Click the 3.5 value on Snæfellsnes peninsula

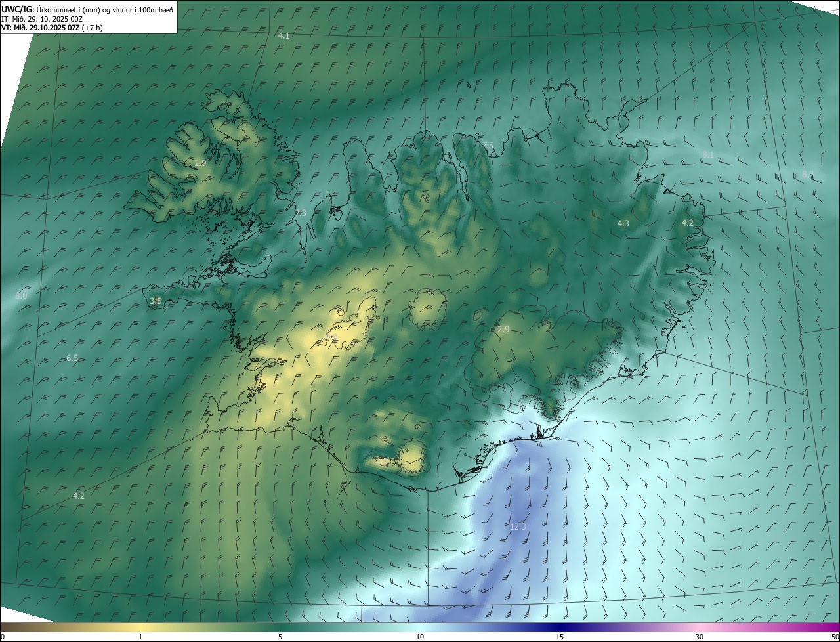tap(156, 301)
